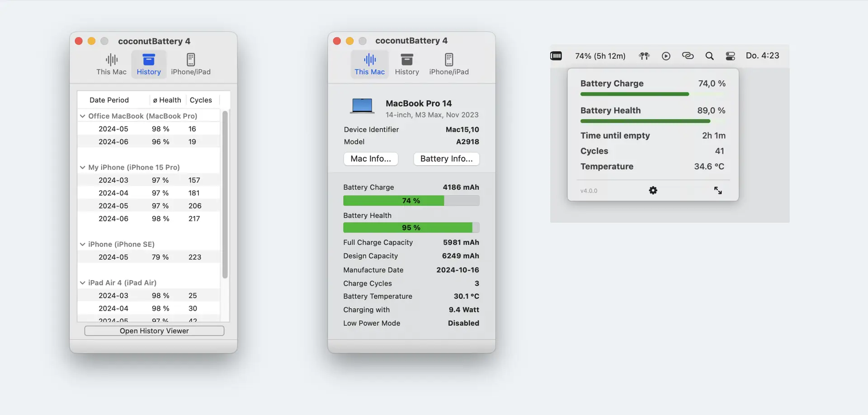Viewport: 868px width, 415px height.
Task: Click the '74,0 %' value in the popover
Action: [712, 84]
